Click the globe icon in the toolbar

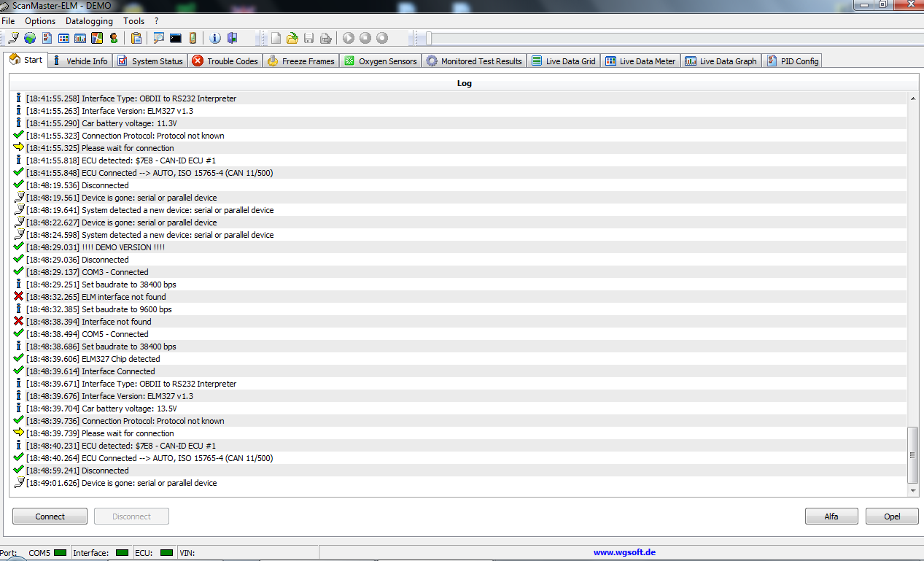[29, 38]
